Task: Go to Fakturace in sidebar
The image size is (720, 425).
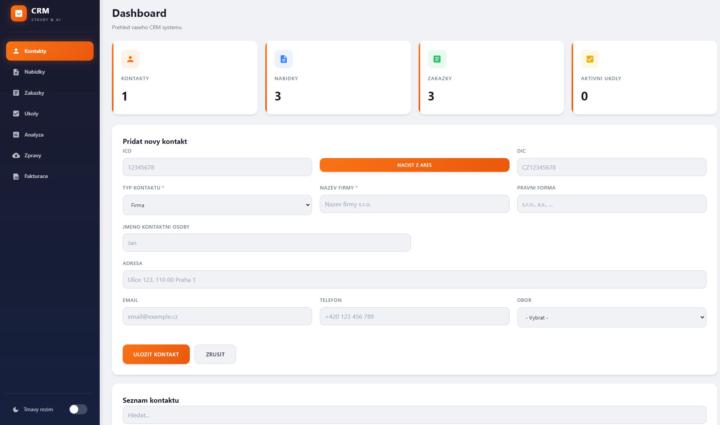Action: 37,177
